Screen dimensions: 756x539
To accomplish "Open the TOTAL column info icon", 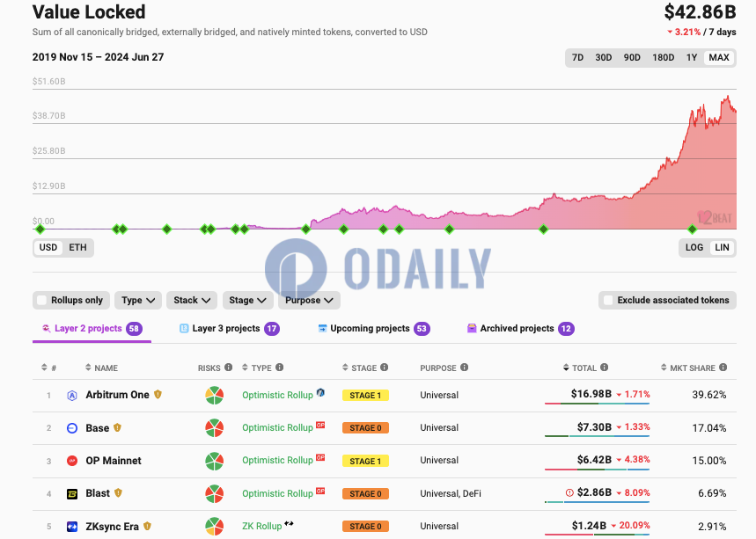I will (x=604, y=368).
